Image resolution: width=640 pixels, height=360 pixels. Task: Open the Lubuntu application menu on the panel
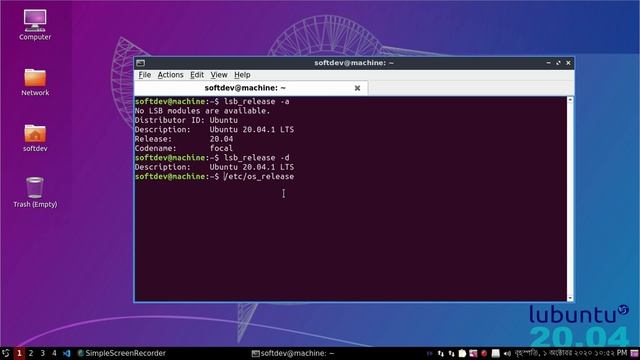[x=6, y=353]
